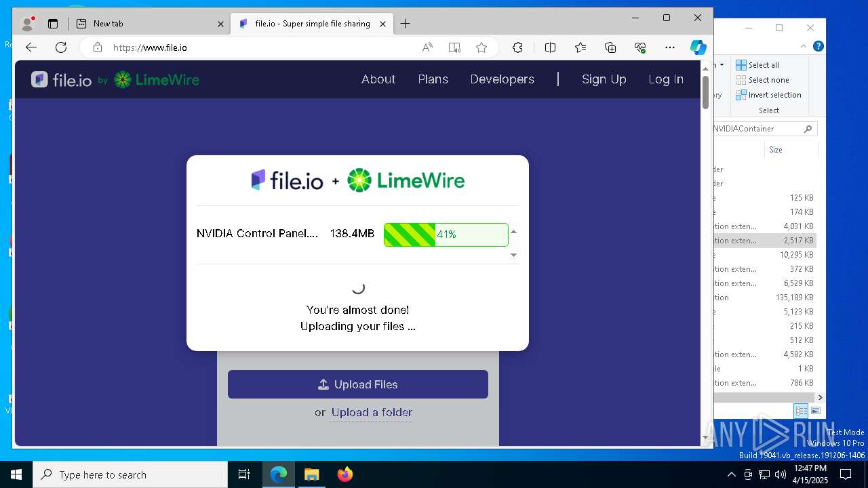
Task: Open Immersive Reader icon
Action: 454,47
